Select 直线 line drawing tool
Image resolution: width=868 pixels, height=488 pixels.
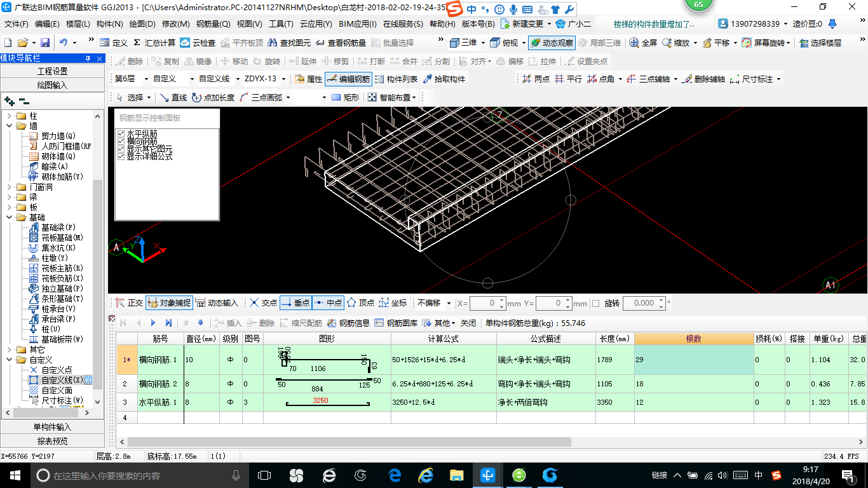173,97
